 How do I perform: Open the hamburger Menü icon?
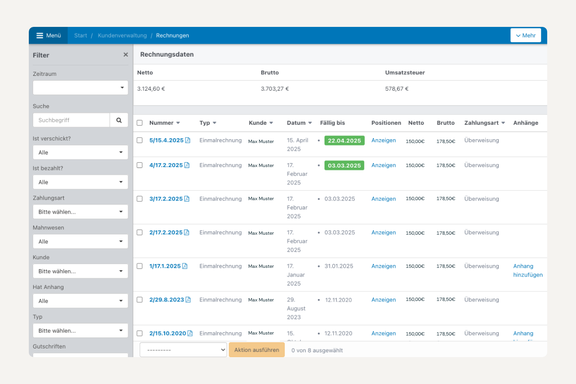[40, 36]
